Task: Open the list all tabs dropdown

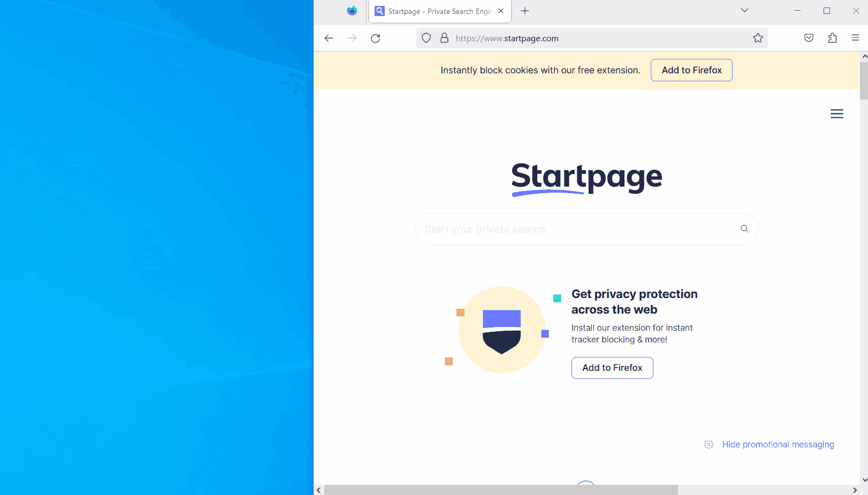Action: pos(744,10)
